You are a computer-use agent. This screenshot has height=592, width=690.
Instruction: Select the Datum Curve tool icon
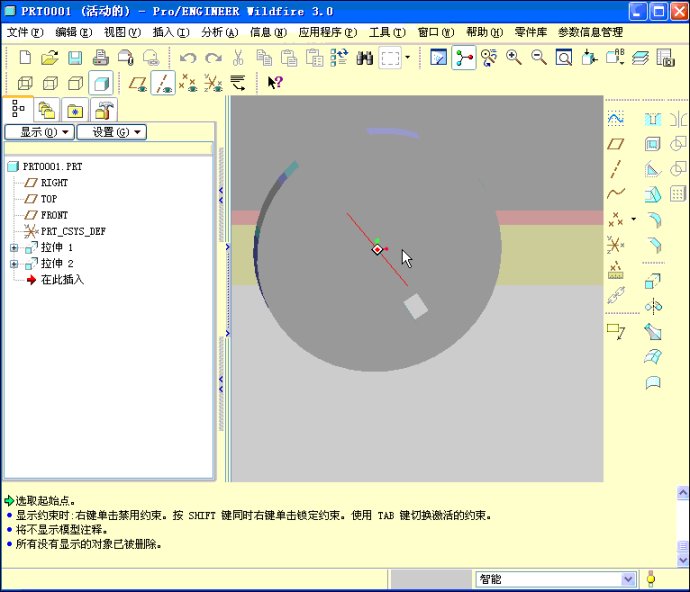tap(616, 194)
